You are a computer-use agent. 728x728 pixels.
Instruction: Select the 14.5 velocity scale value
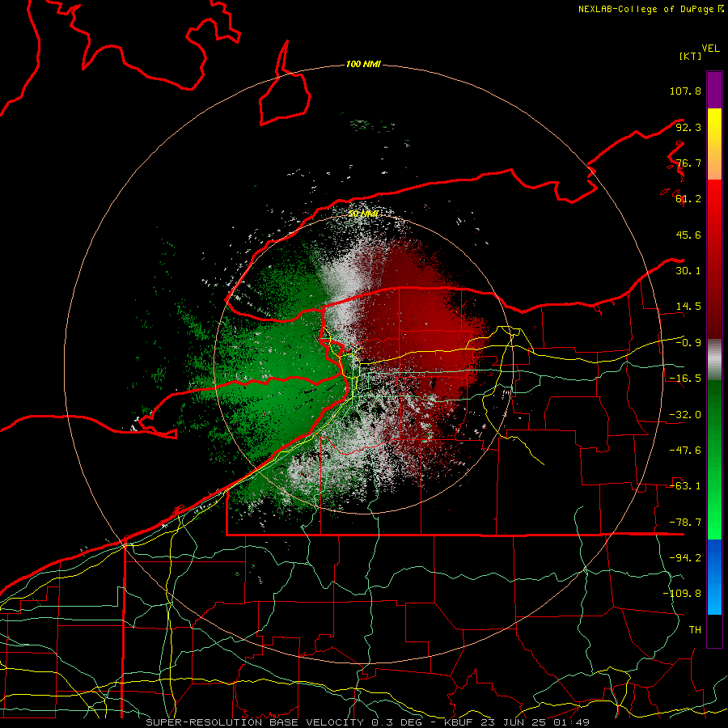tap(688, 307)
